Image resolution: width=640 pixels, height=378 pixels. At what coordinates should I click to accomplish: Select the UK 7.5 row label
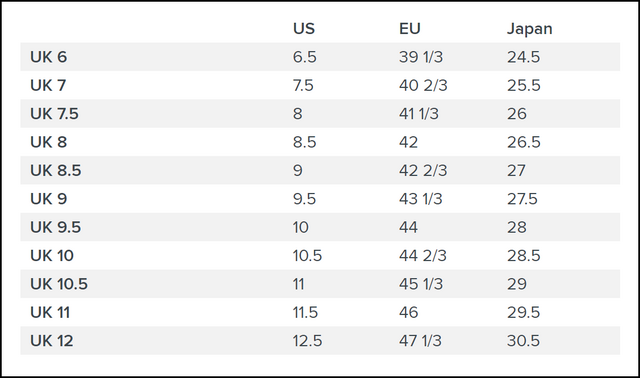coord(54,113)
